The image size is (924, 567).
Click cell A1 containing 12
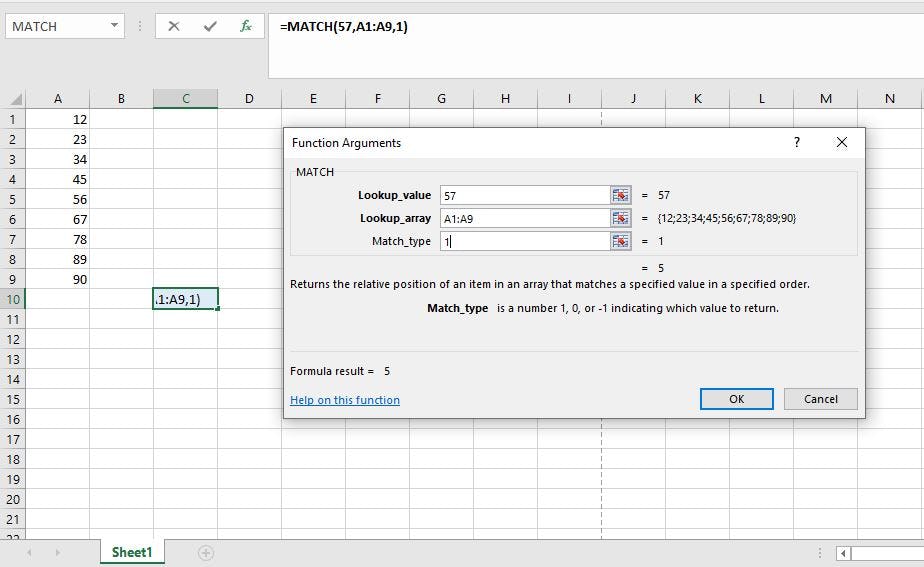tap(58, 120)
